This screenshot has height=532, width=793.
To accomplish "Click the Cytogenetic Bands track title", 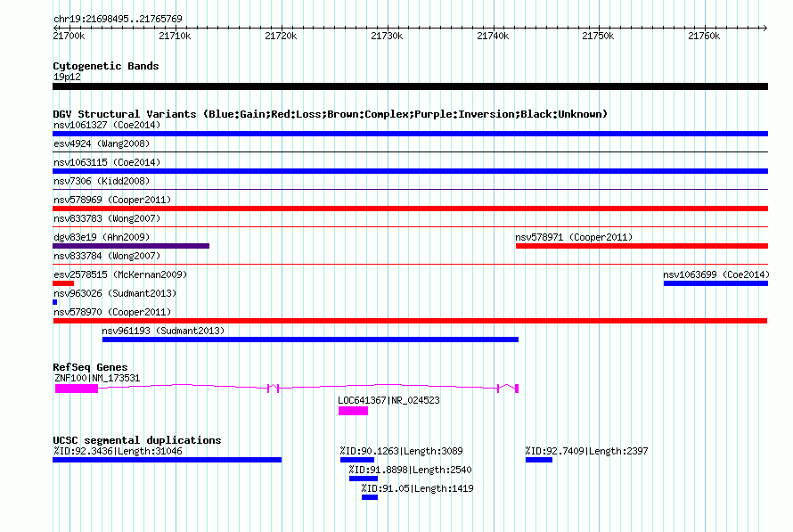I will 106,66.
